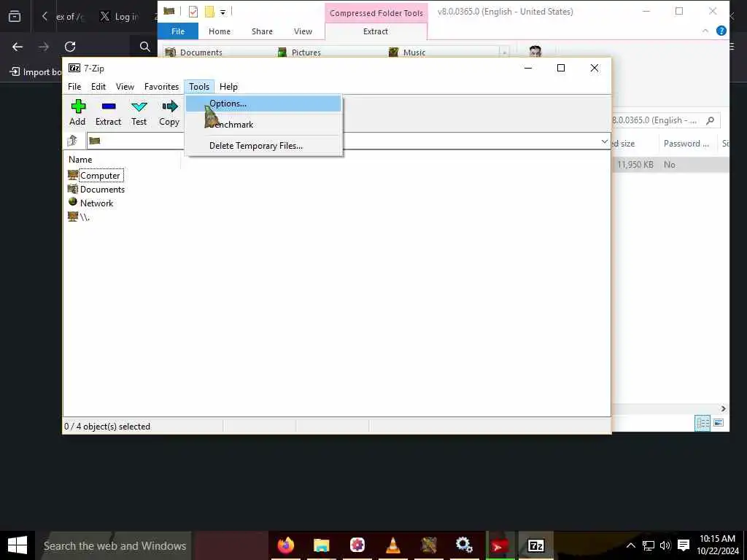Viewport: 747px width, 560px height.
Task: Click Pictures destination in Explorer Extract ribbon
Action: [x=299, y=52]
